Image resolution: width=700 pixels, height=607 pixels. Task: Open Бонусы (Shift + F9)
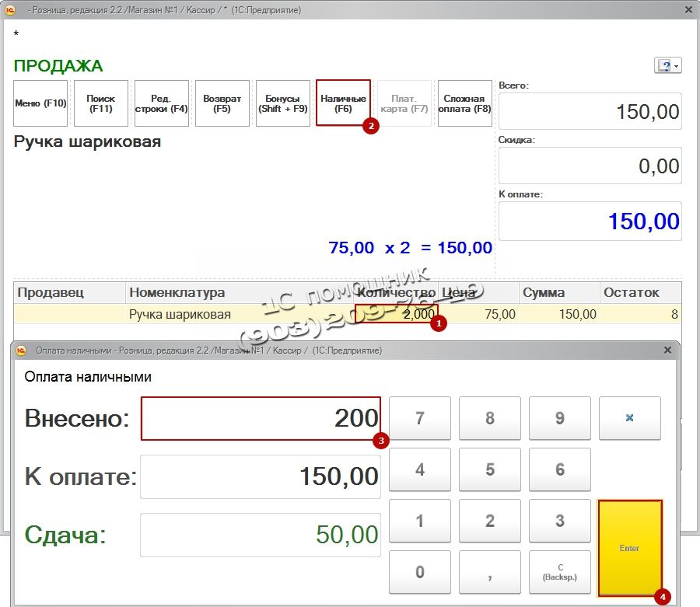pos(282,103)
